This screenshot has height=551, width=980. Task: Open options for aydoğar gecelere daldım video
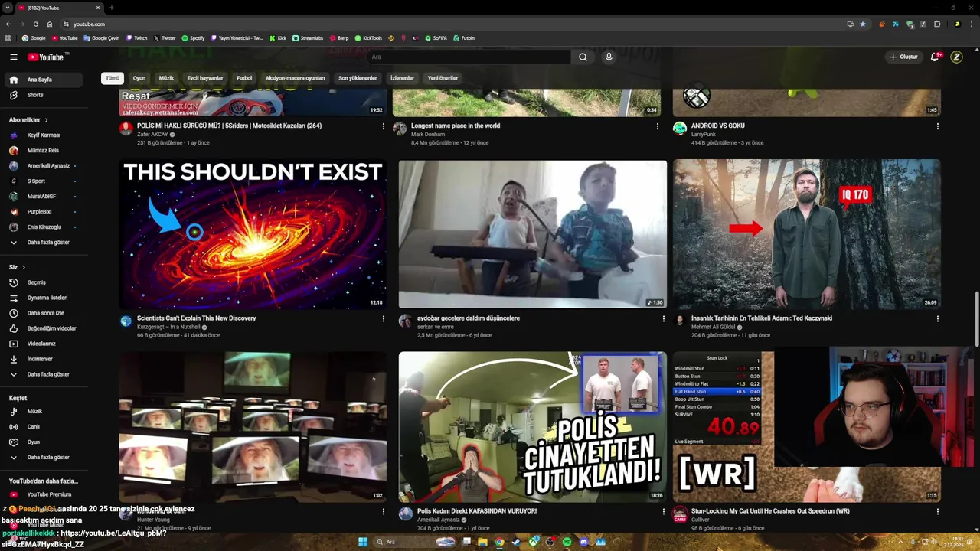(x=664, y=318)
